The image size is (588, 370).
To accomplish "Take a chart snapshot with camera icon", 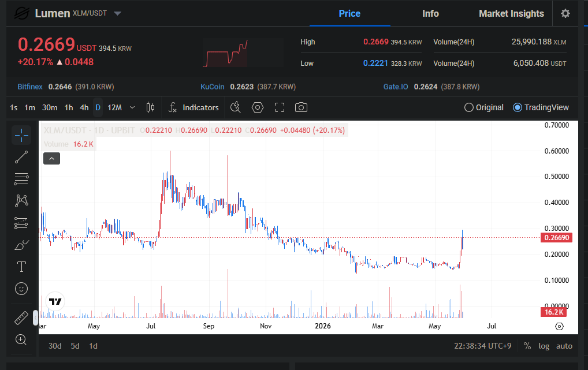I will (x=301, y=107).
